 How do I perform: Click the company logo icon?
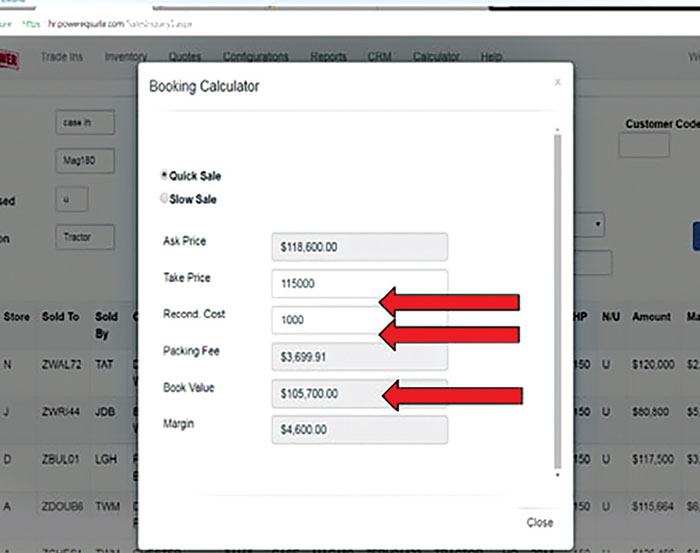coord(9,59)
